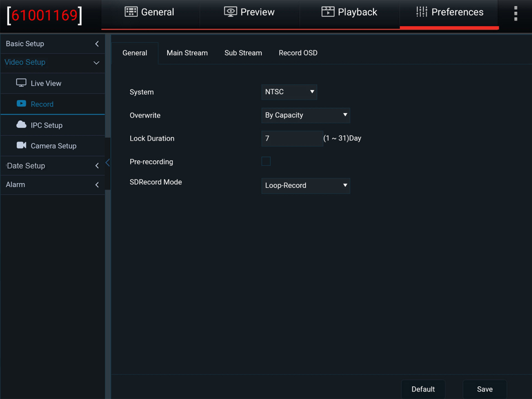
Task: Switch to the Main Stream tab
Action: (x=187, y=53)
